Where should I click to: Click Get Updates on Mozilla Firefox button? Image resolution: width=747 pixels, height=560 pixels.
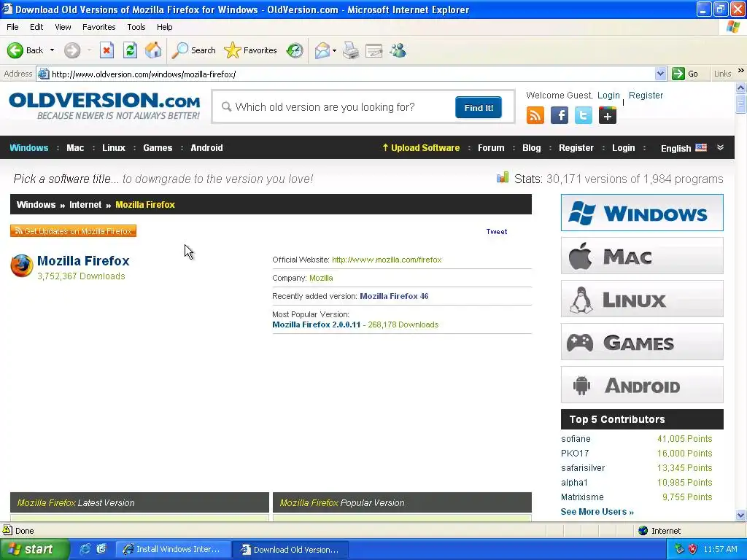click(x=74, y=231)
